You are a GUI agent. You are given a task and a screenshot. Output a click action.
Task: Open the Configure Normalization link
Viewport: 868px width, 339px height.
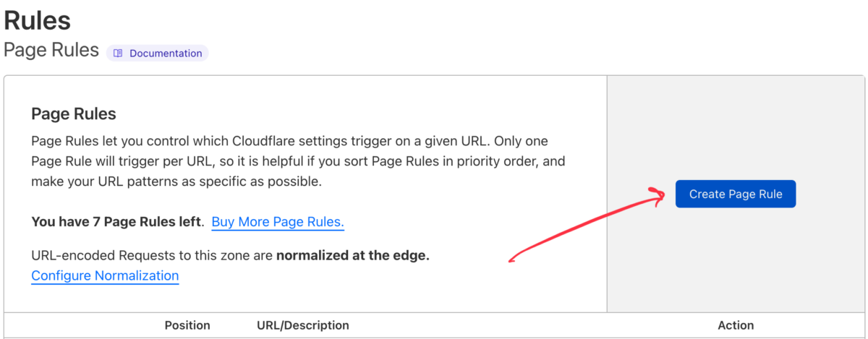click(105, 275)
